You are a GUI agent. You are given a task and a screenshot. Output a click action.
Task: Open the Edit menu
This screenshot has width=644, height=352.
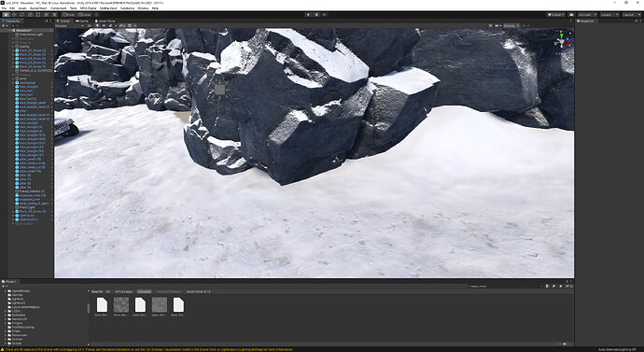point(12,8)
